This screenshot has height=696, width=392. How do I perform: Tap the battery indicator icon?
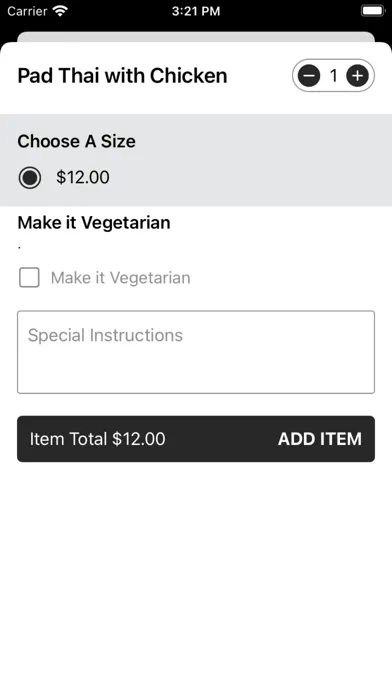click(x=373, y=11)
